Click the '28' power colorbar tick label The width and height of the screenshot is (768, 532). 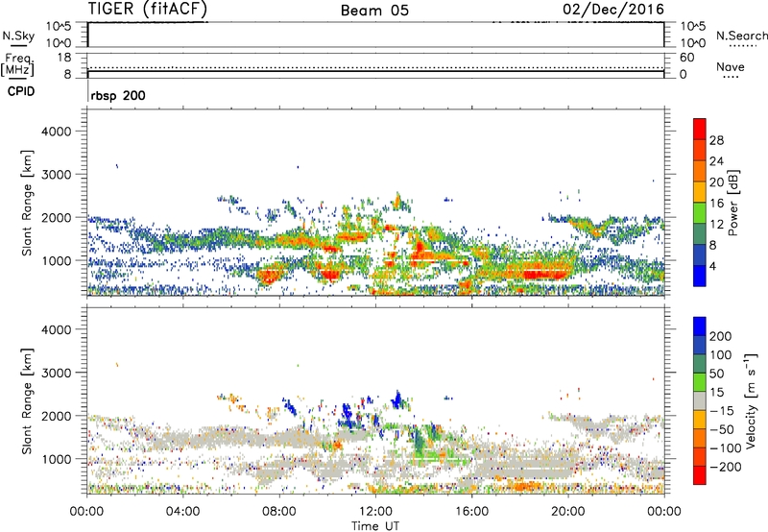point(716,140)
